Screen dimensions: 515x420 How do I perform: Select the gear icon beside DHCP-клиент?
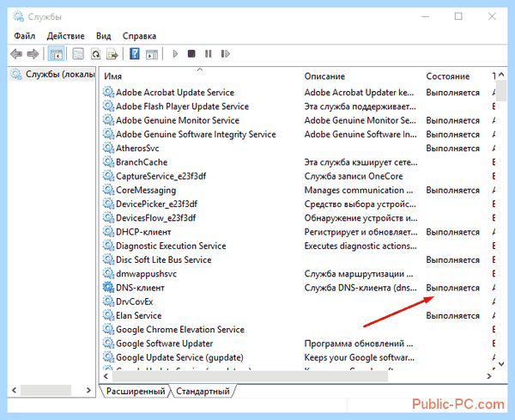click(x=108, y=232)
